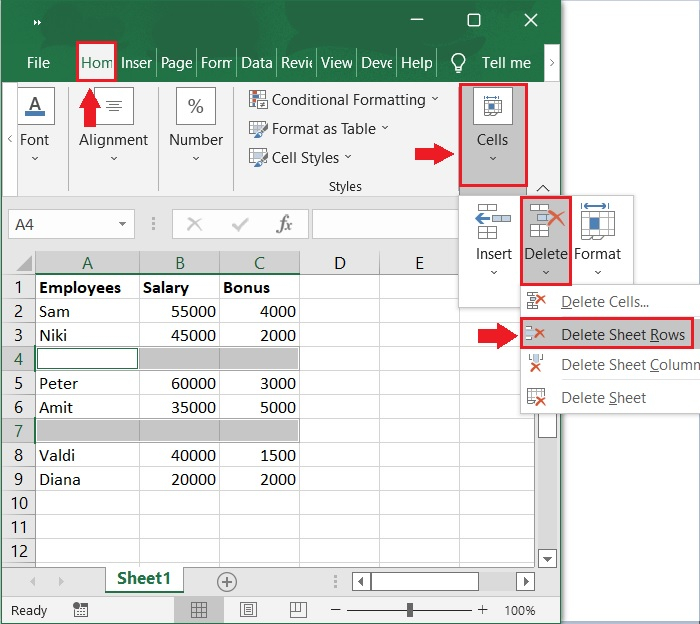Switch to Page Layout view icon
Image resolution: width=700 pixels, height=624 pixels.
click(248, 609)
